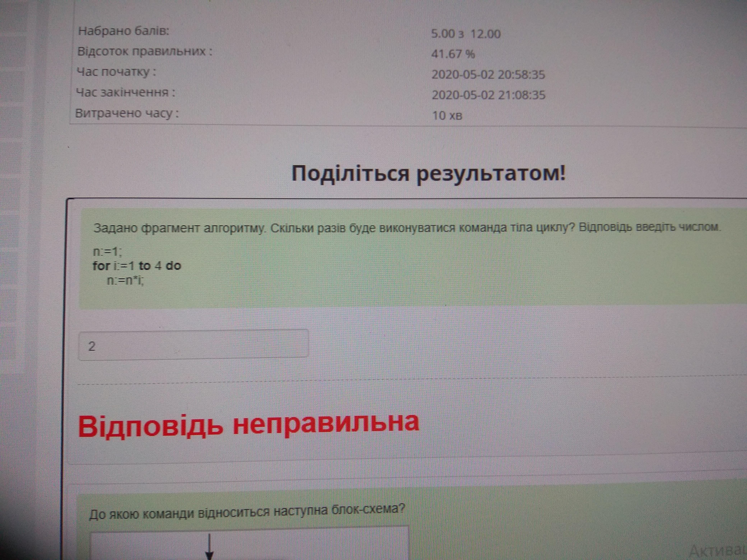Viewport: 747px width, 560px height.
Task: Click the 41.67 % value
Action: [x=453, y=54]
